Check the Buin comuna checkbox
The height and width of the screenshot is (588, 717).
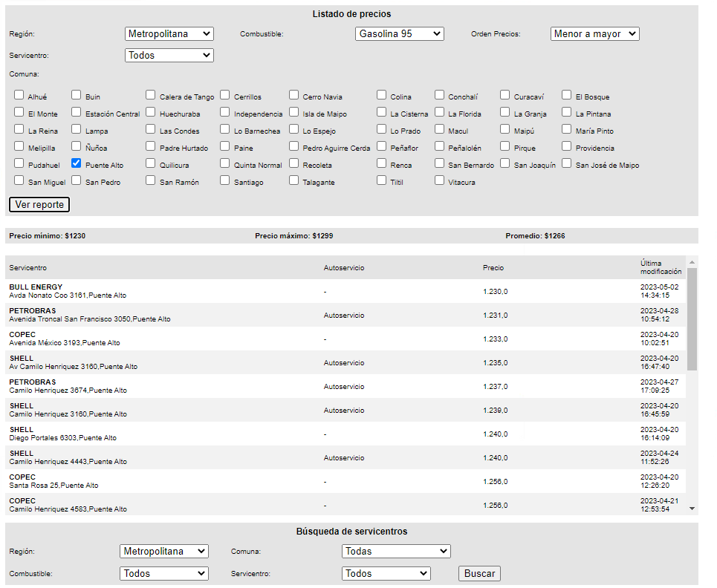tap(77, 94)
